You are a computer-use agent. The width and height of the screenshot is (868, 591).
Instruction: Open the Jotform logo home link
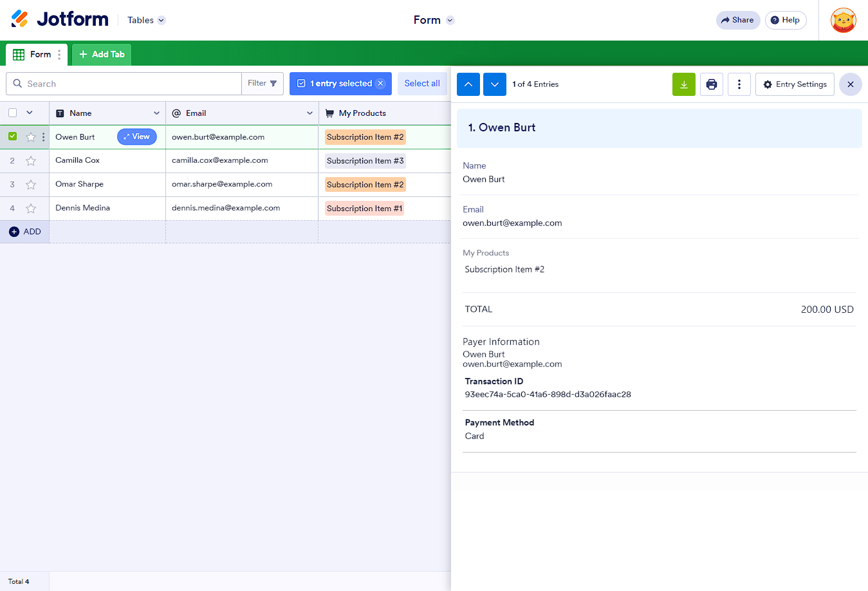pos(60,19)
